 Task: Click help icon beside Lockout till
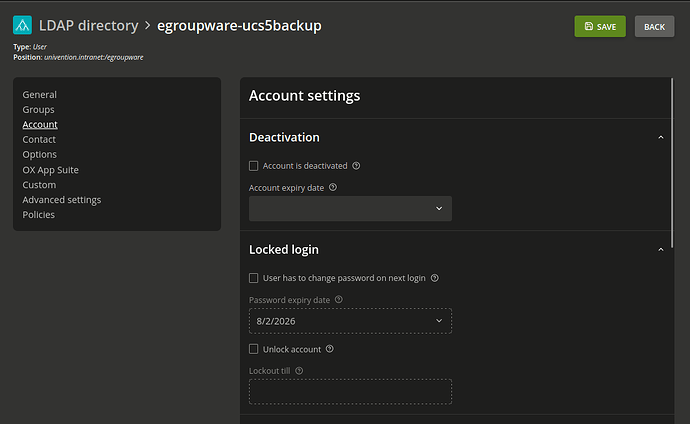click(300, 371)
